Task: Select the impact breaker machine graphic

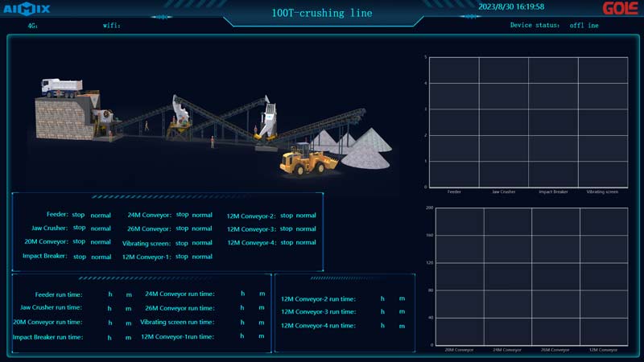Action: [180, 113]
